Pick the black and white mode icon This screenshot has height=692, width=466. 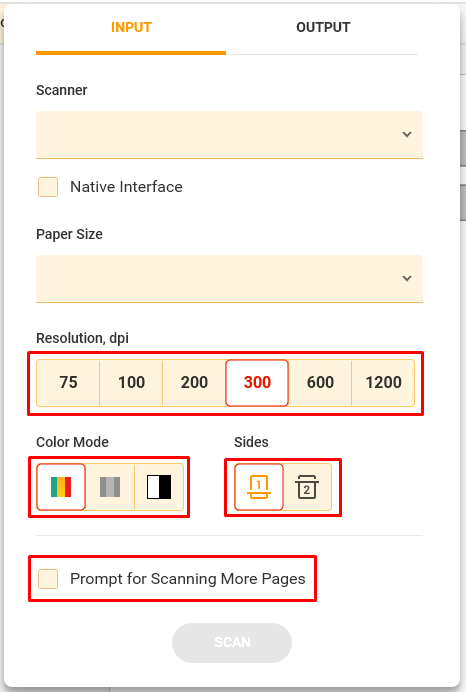(x=159, y=487)
